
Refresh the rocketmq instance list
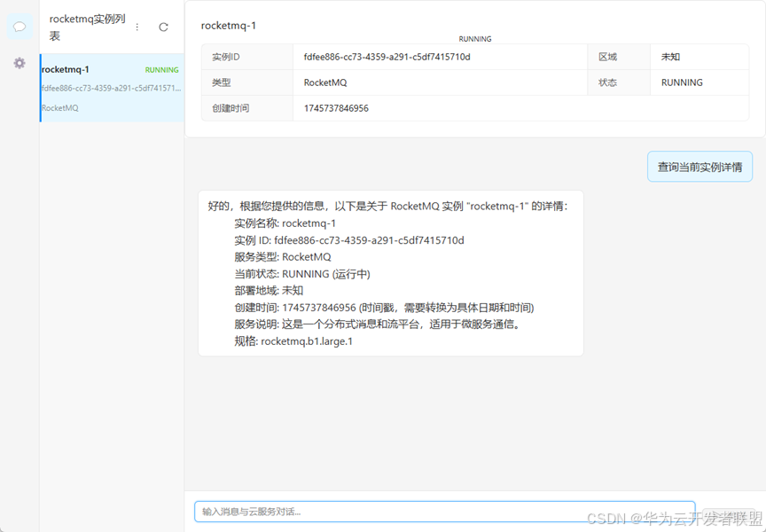point(163,27)
